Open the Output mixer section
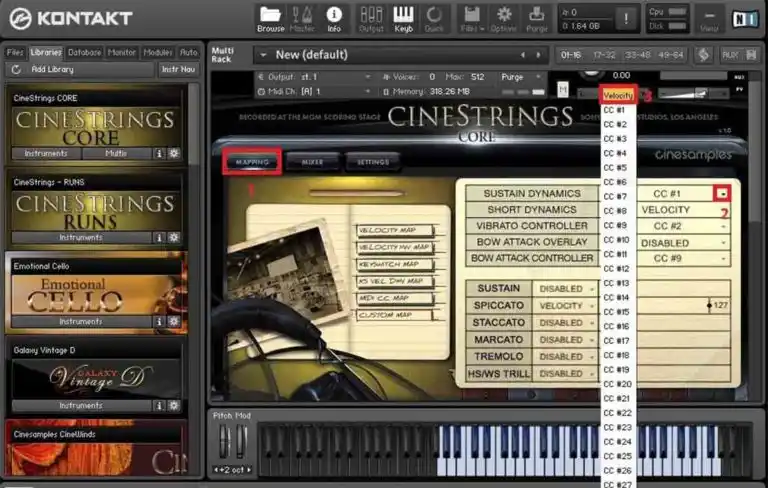This screenshot has width=768, height=488. click(x=371, y=19)
